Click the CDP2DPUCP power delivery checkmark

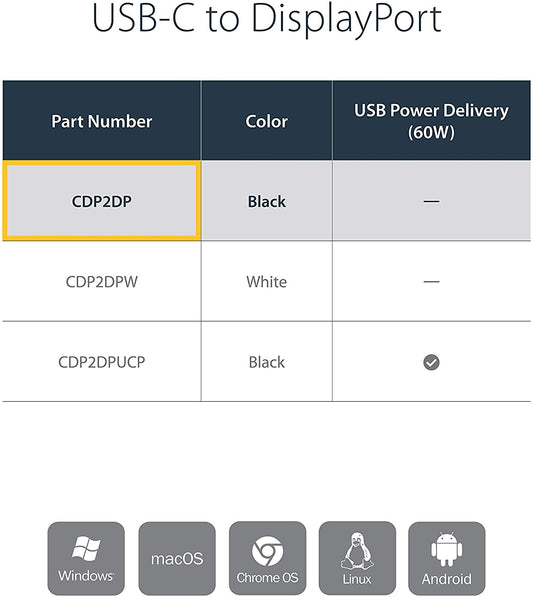coord(431,362)
